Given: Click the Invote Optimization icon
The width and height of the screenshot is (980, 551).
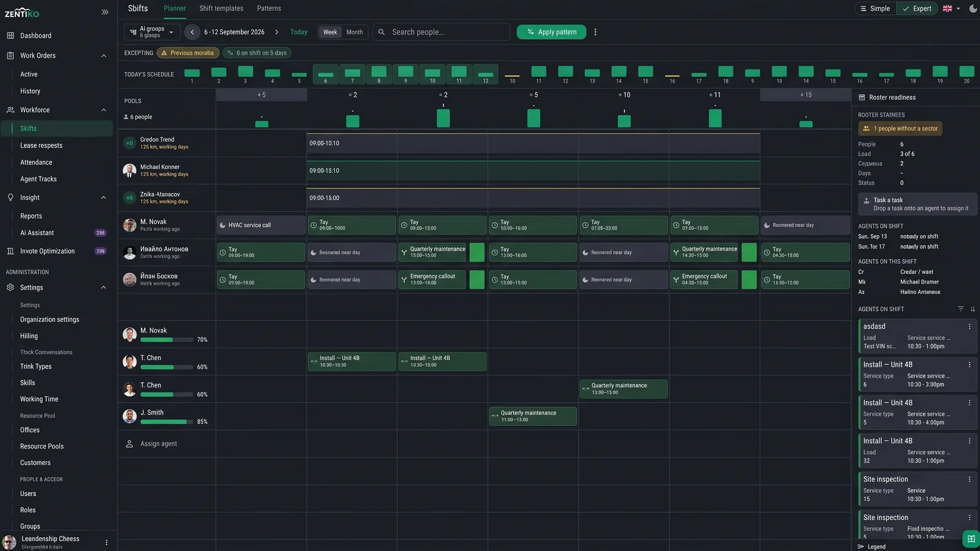Looking at the screenshot, I should point(10,251).
